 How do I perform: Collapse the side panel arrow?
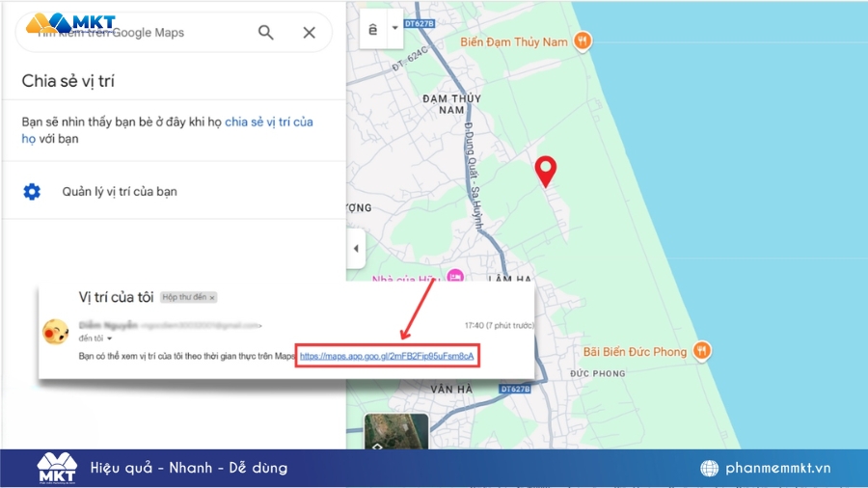tap(356, 249)
